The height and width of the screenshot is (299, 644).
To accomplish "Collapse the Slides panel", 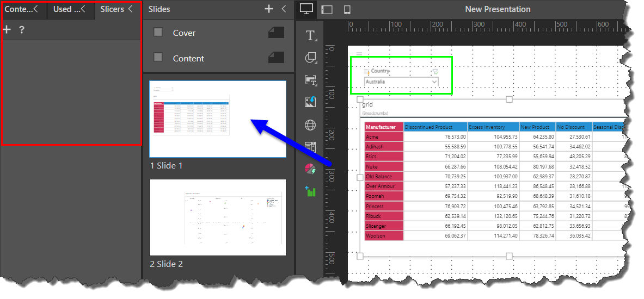I will [284, 9].
